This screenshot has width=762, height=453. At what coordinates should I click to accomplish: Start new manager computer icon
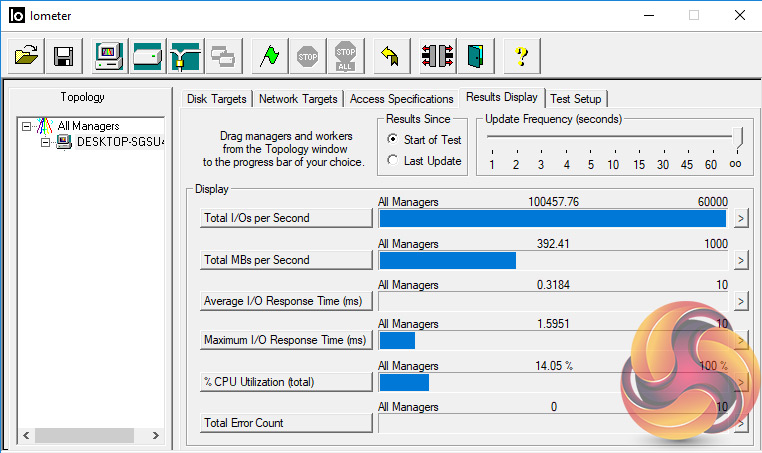(x=109, y=56)
